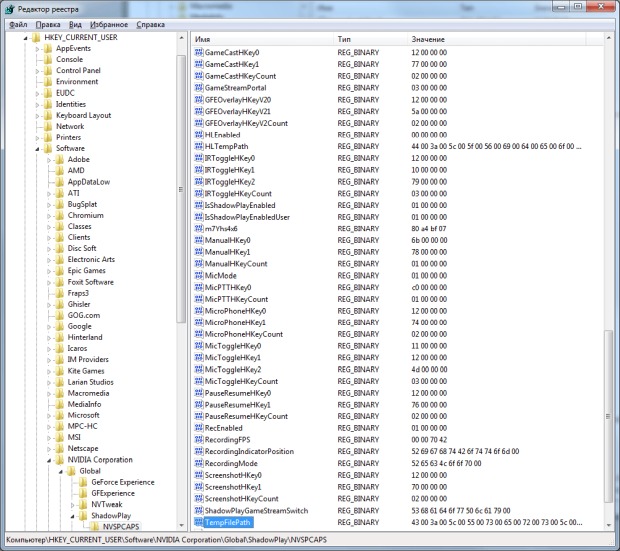Sort by the Тип column header
620x551 pixels.
point(370,39)
